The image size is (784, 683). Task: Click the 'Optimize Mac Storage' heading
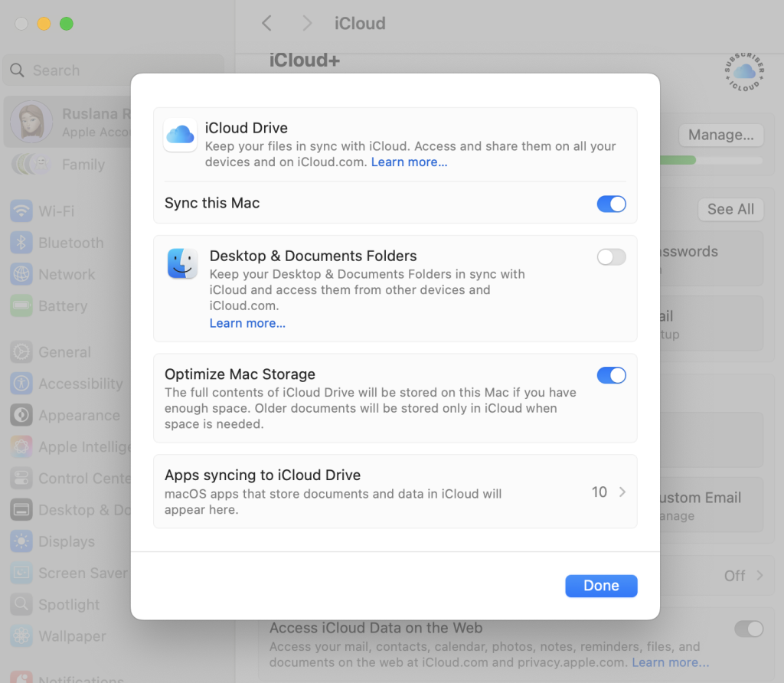[x=240, y=374]
